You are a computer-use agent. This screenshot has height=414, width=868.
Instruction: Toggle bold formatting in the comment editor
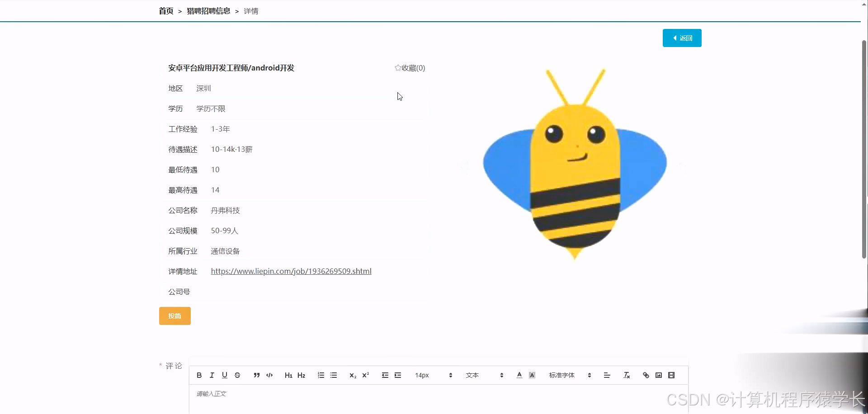(199, 375)
